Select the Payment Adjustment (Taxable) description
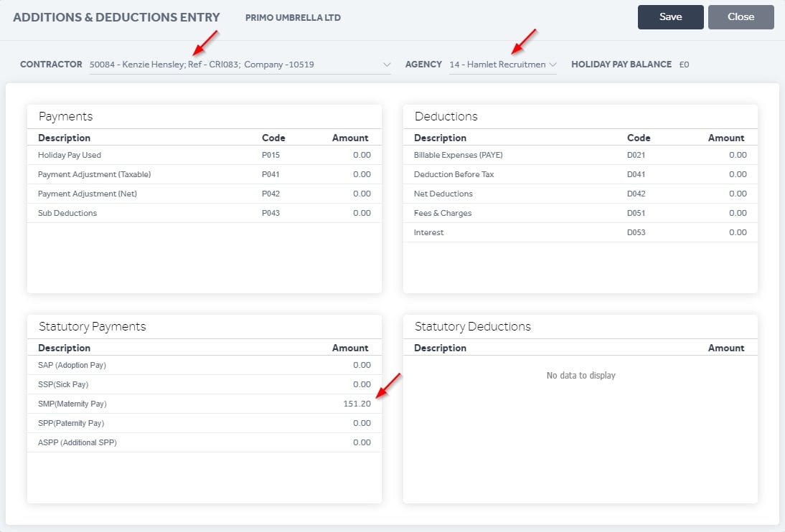The width and height of the screenshot is (785, 532). pyautogui.click(x=94, y=175)
